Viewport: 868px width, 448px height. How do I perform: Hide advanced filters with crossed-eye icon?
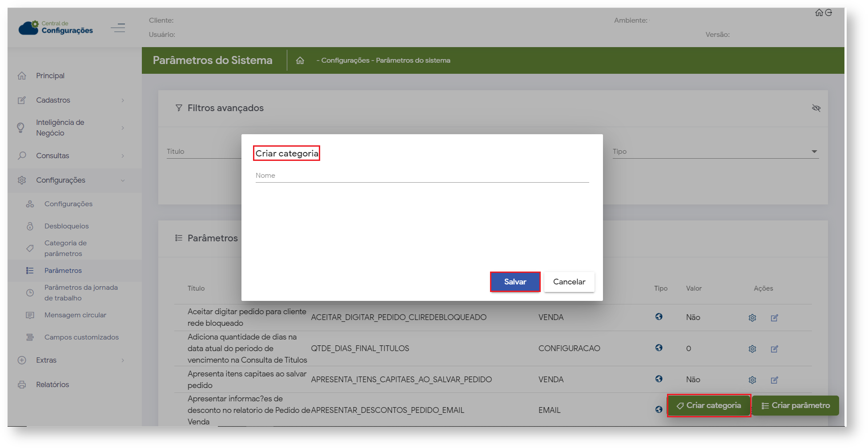pos(816,108)
